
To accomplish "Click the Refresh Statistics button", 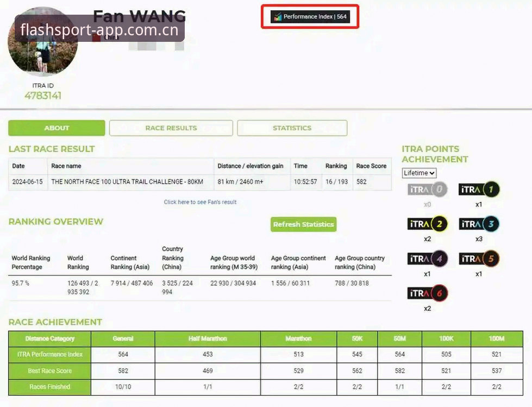I will [304, 224].
